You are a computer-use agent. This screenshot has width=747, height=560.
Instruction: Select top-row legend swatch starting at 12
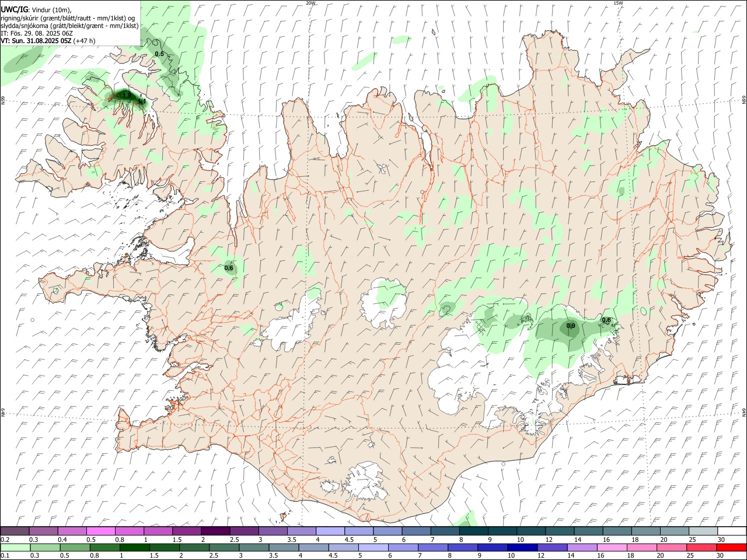tap(560, 531)
